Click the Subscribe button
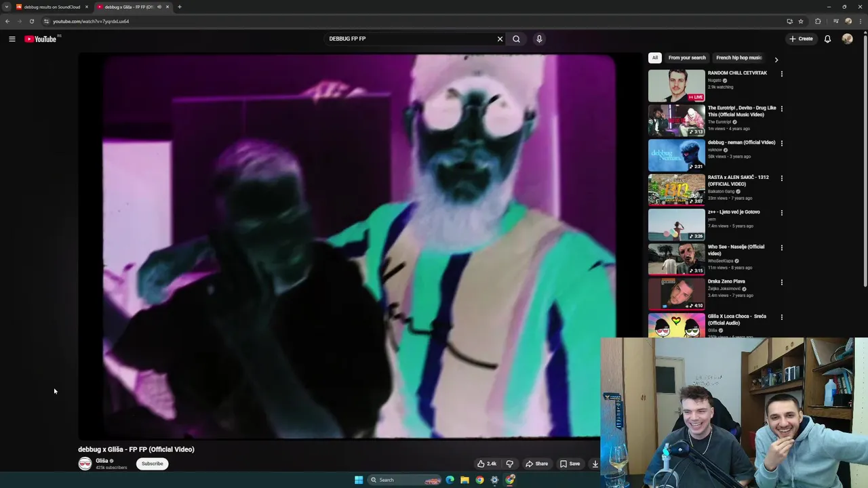Screen dimensions: 868x488 [152, 464]
